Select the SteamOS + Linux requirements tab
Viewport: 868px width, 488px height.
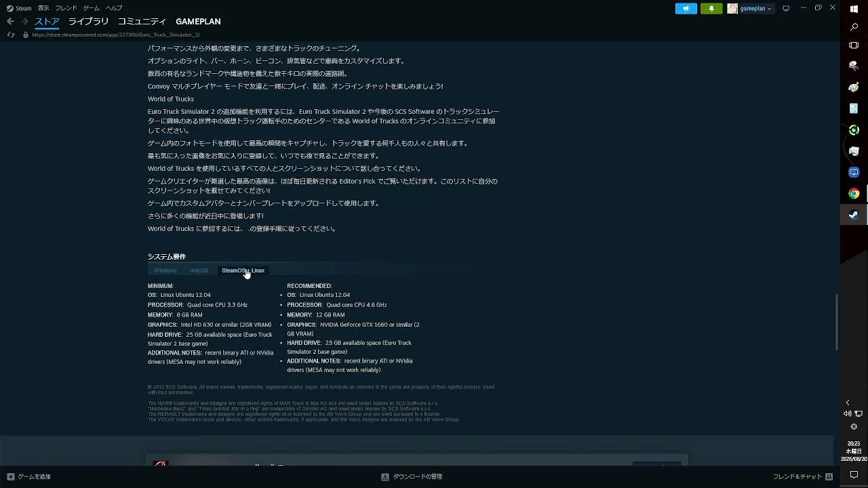(x=243, y=270)
